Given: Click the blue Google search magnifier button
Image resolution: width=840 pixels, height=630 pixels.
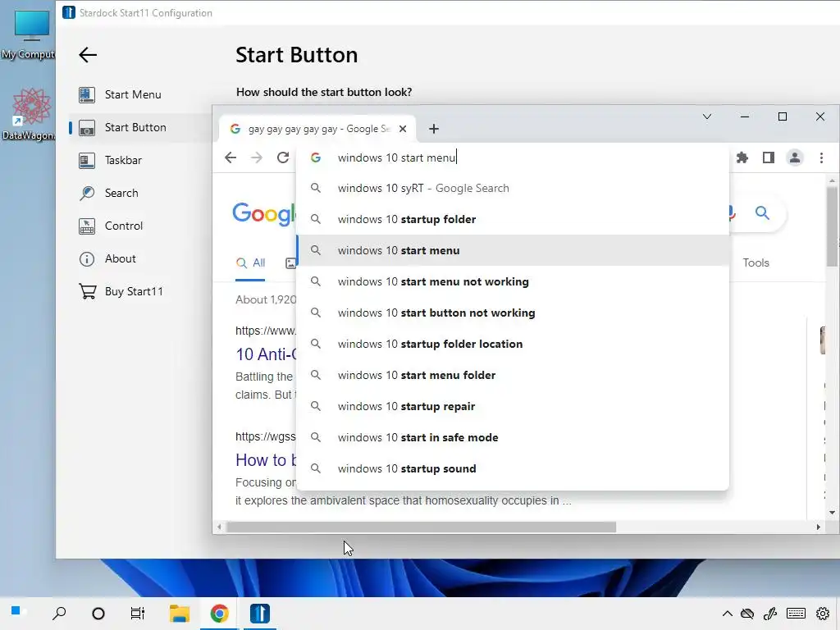Looking at the screenshot, I should pos(762,212).
